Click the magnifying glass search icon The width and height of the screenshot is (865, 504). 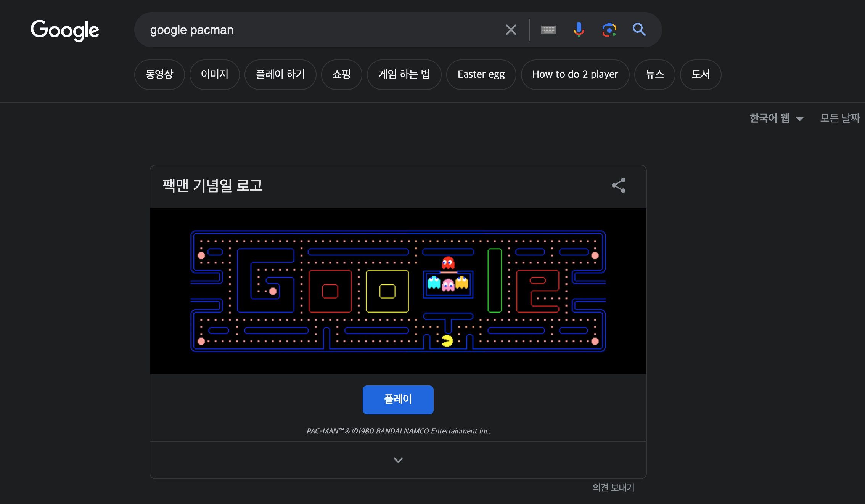pos(639,30)
